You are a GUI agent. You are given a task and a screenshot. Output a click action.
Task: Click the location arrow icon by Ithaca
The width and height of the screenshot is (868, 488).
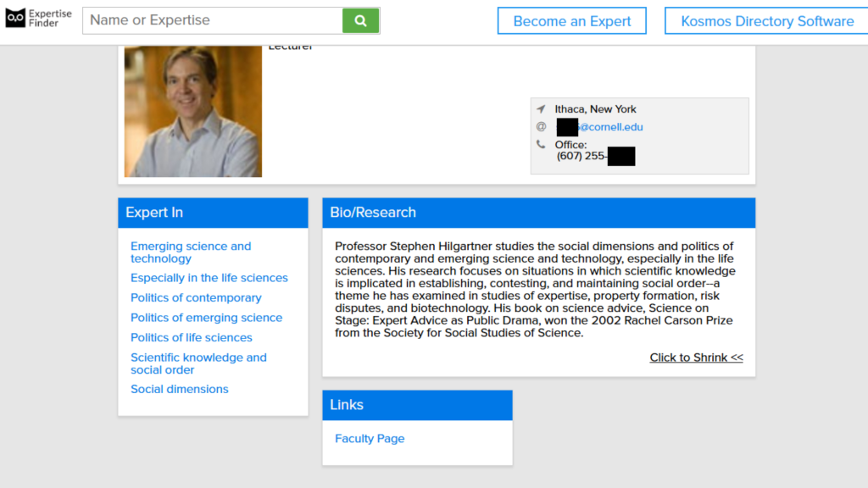click(541, 109)
